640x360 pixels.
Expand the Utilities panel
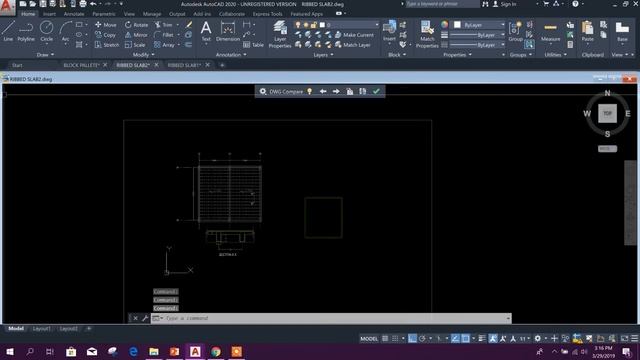pos(556,55)
